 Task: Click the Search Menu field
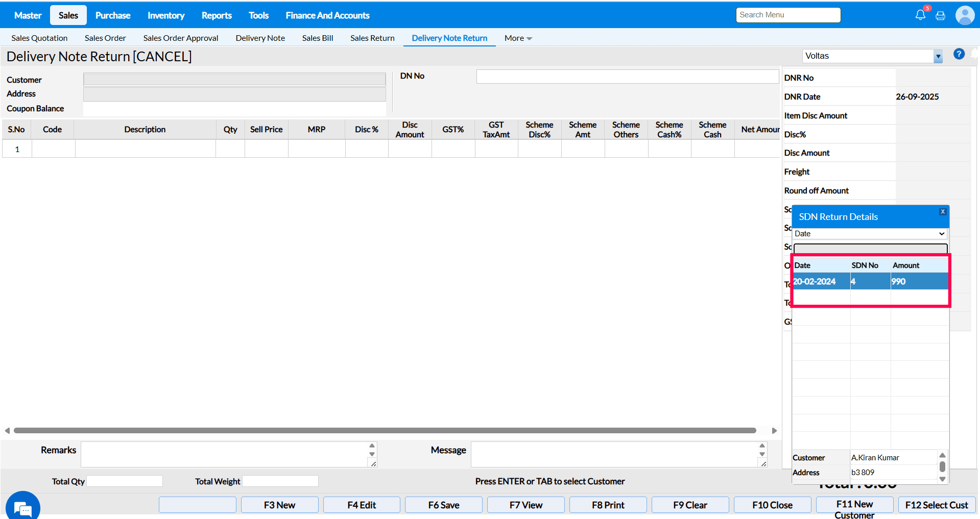[x=788, y=15]
